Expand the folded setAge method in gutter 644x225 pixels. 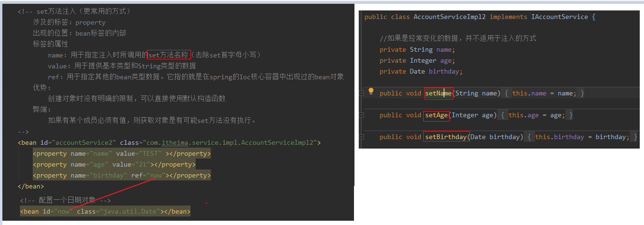pyautogui.click(x=362, y=115)
